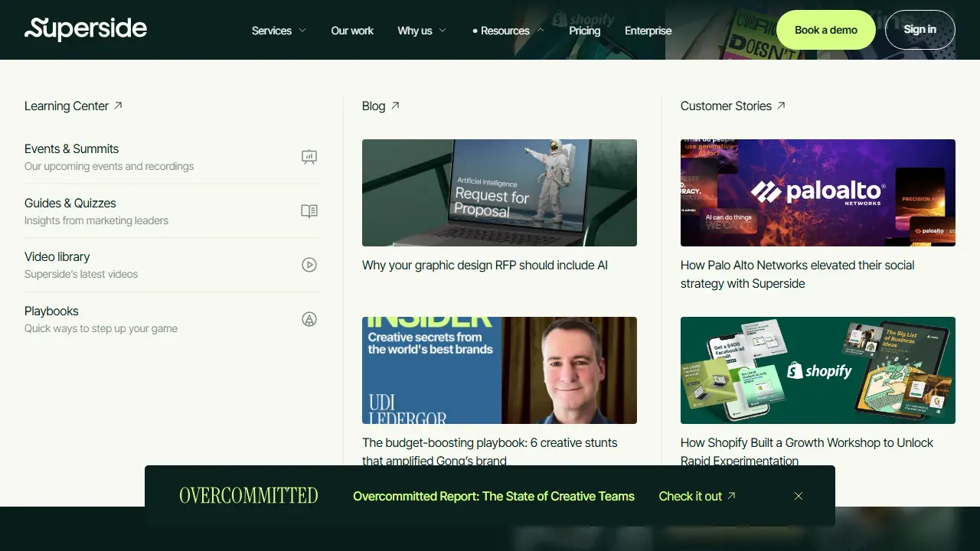
Task: Click arrow icon next to Check it out
Action: point(731,496)
